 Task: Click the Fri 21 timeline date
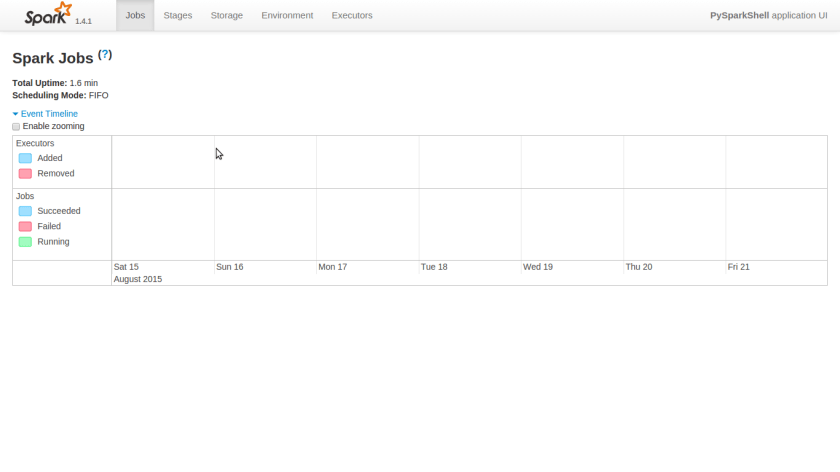click(x=739, y=267)
